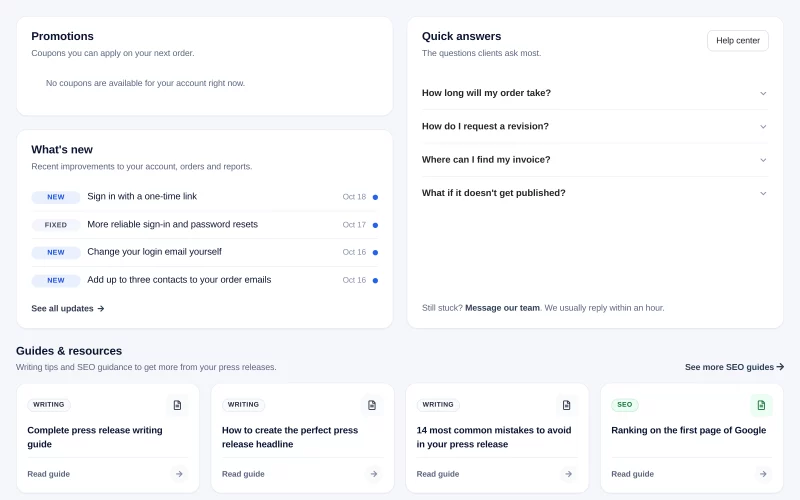The image size is (800, 500).
Task: Click document icon on Complete press release guide card
Action: (177, 405)
